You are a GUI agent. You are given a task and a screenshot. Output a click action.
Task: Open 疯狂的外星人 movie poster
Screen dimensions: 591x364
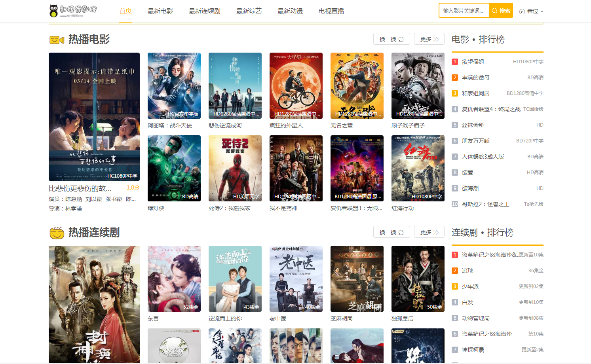pos(296,85)
